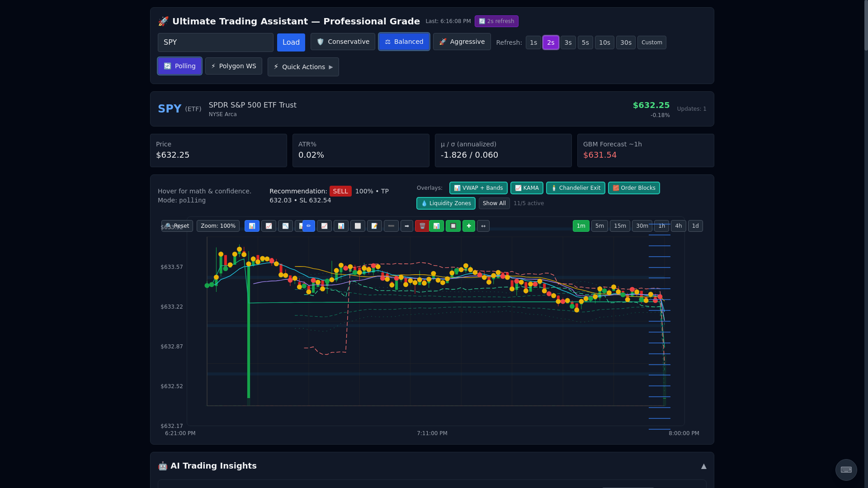This screenshot has width=868, height=488.
Task: Select the white rectangle drawing tool
Action: [358, 226]
